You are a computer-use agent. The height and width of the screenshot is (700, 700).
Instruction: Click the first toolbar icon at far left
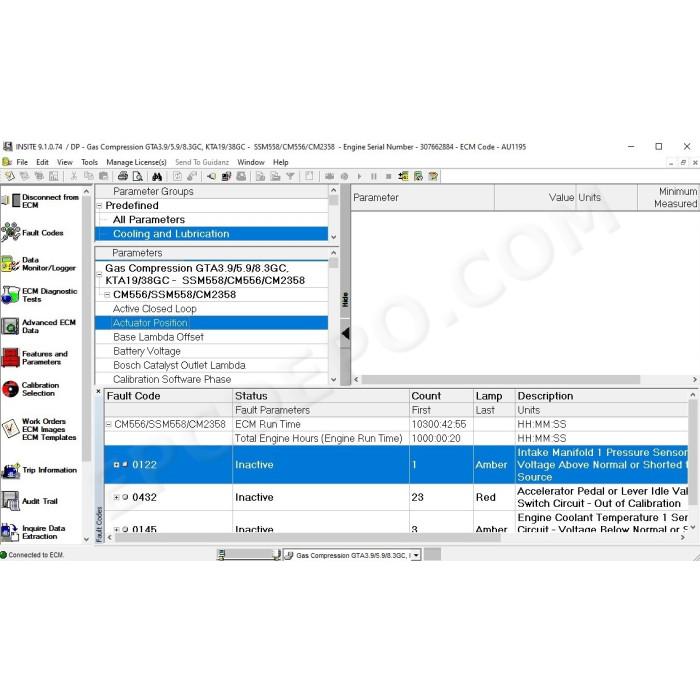pos(9,176)
